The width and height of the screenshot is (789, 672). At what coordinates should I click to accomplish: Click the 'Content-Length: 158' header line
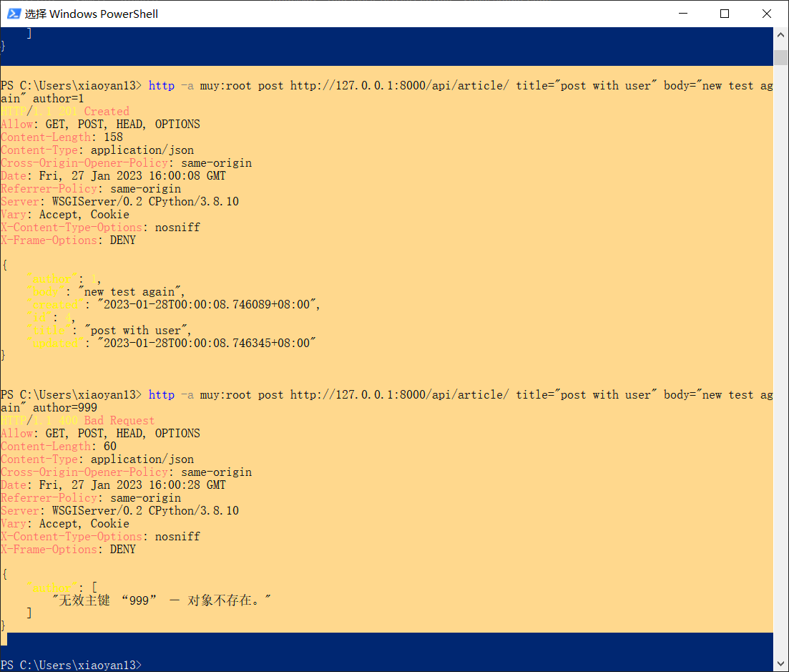coord(62,137)
